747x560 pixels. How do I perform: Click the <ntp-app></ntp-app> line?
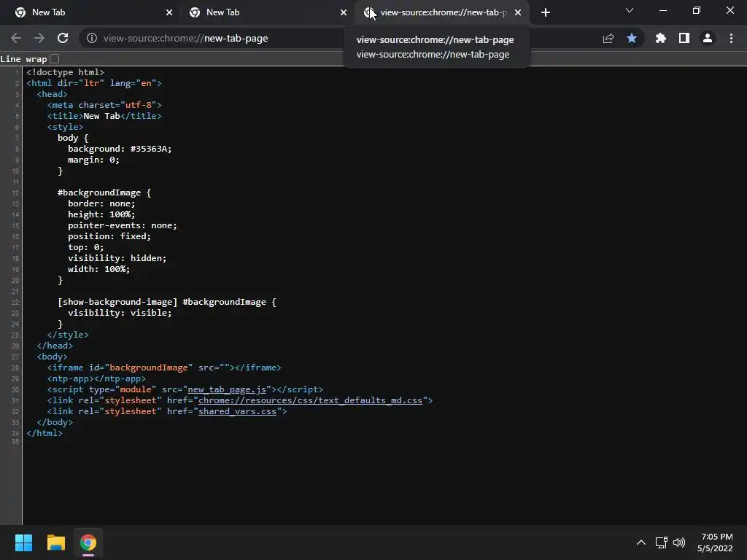(x=96, y=378)
